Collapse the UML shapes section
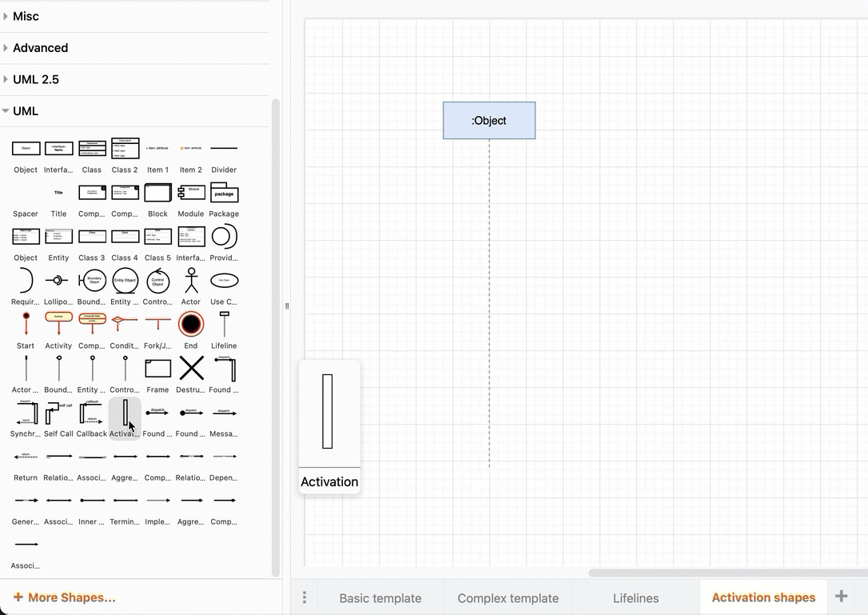Image resolution: width=868 pixels, height=615 pixels. click(x=26, y=110)
